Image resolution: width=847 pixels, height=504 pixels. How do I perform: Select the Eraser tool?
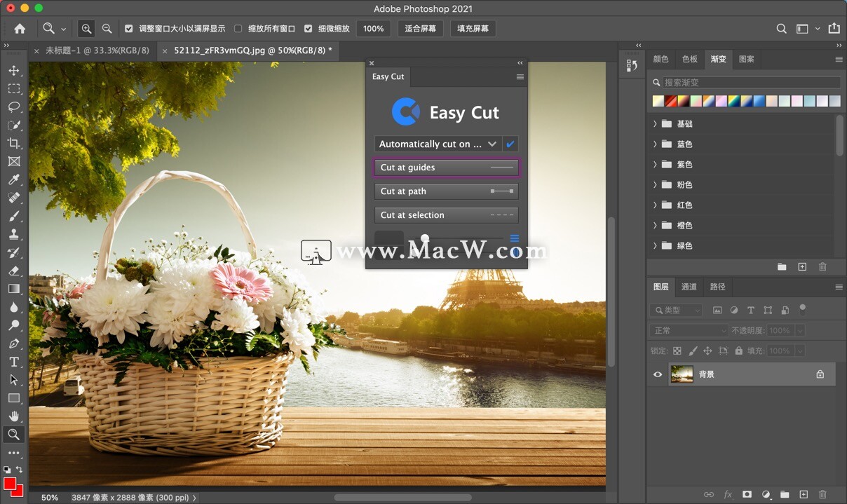pos(14,271)
